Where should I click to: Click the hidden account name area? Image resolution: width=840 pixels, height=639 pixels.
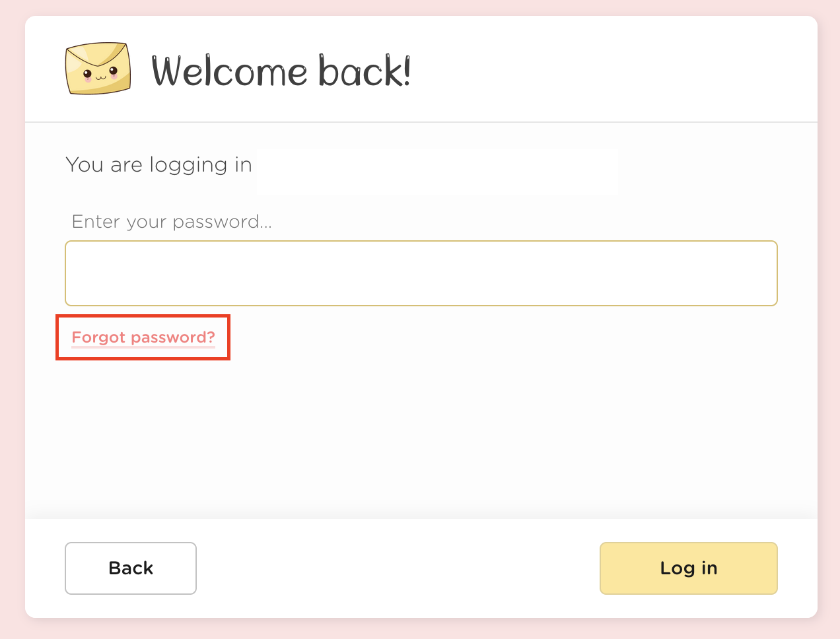coord(437,172)
